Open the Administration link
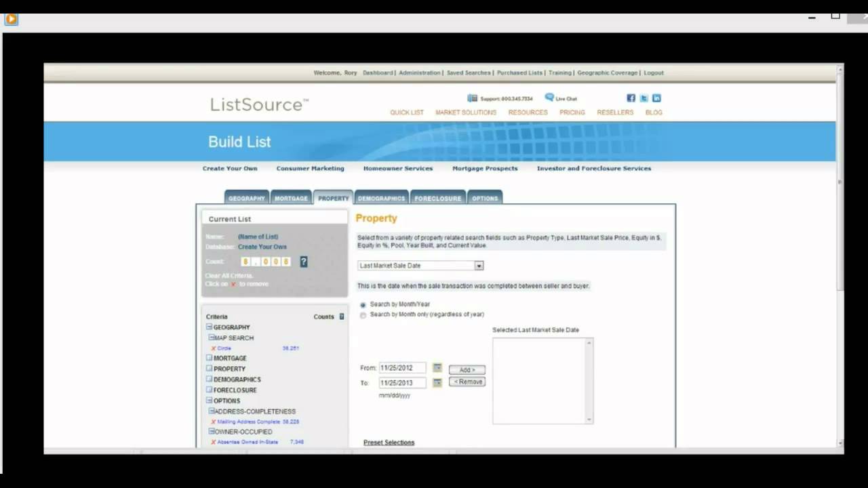868x488 pixels. click(x=420, y=73)
